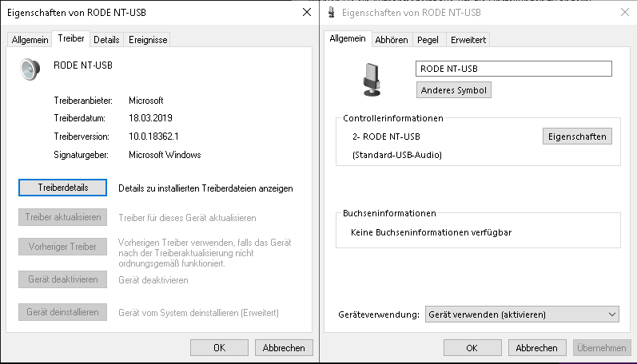This screenshot has width=637, height=364.
Task: Close the left Eigenschaften dialog
Action: pos(307,12)
